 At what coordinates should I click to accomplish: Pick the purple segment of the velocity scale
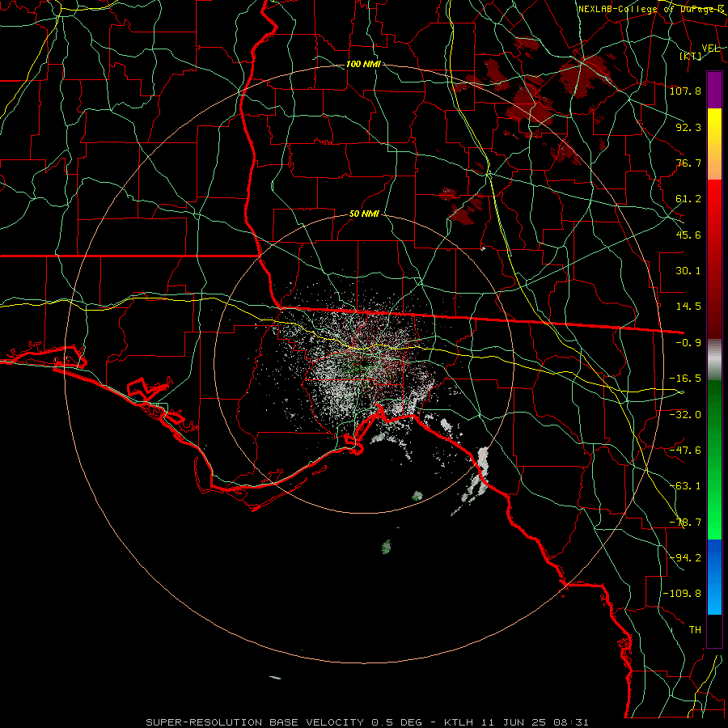[x=714, y=90]
